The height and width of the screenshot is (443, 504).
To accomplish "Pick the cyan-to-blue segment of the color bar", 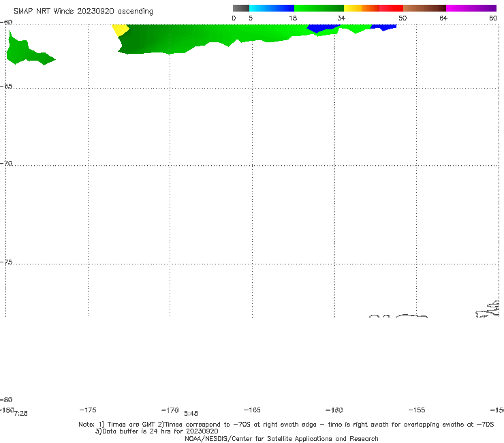I will pos(272,8).
